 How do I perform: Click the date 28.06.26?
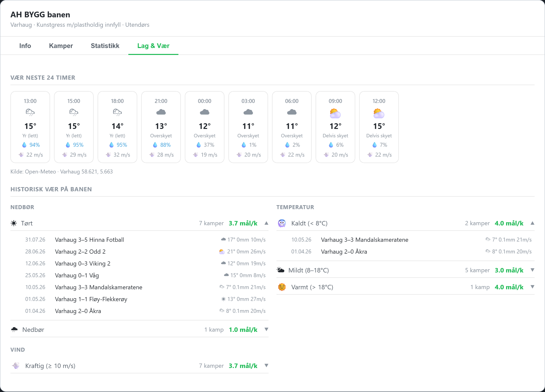pyautogui.click(x=35, y=252)
